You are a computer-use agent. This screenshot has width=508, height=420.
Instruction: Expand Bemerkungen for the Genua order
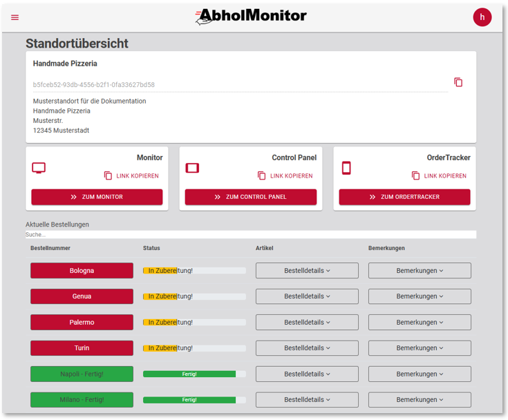click(420, 296)
